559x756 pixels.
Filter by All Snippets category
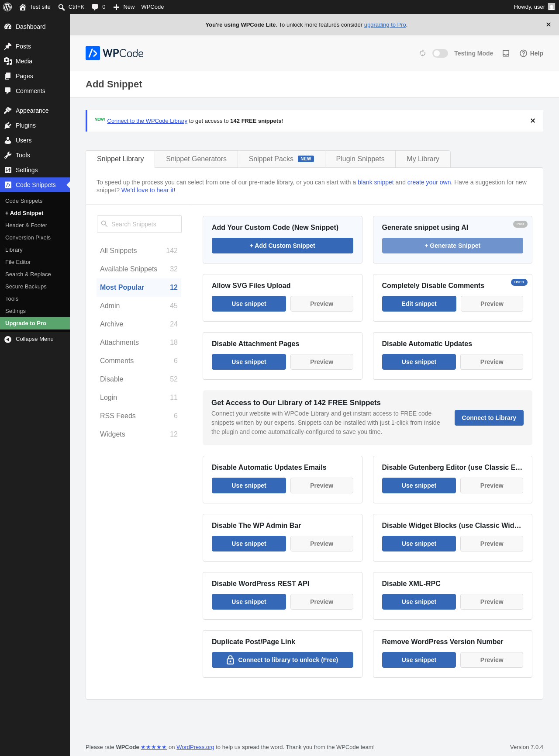(x=139, y=251)
